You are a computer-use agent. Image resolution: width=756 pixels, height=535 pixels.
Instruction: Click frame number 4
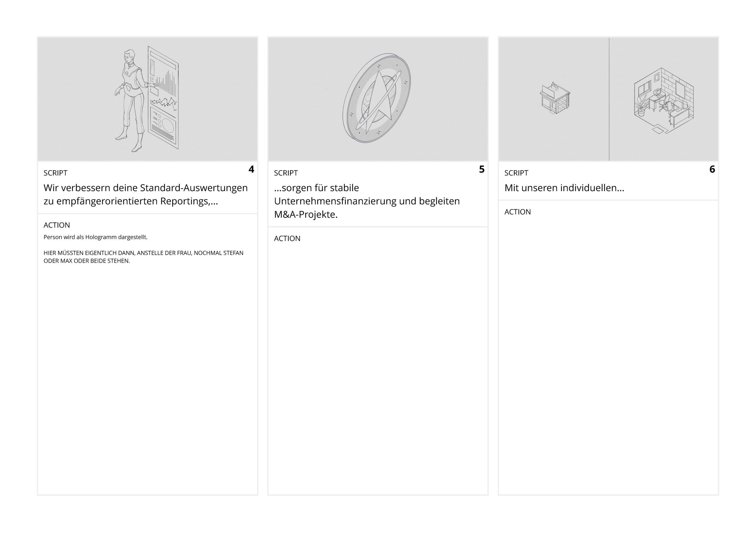(x=251, y=169)
